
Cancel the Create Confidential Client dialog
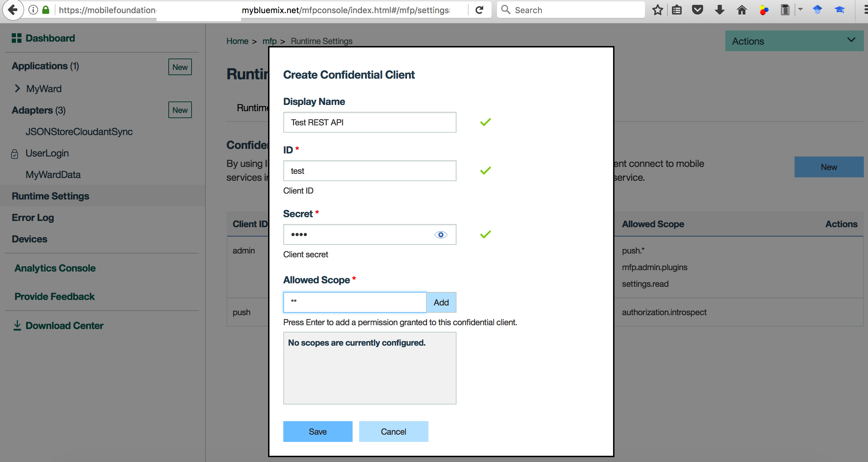pos(393,432)
